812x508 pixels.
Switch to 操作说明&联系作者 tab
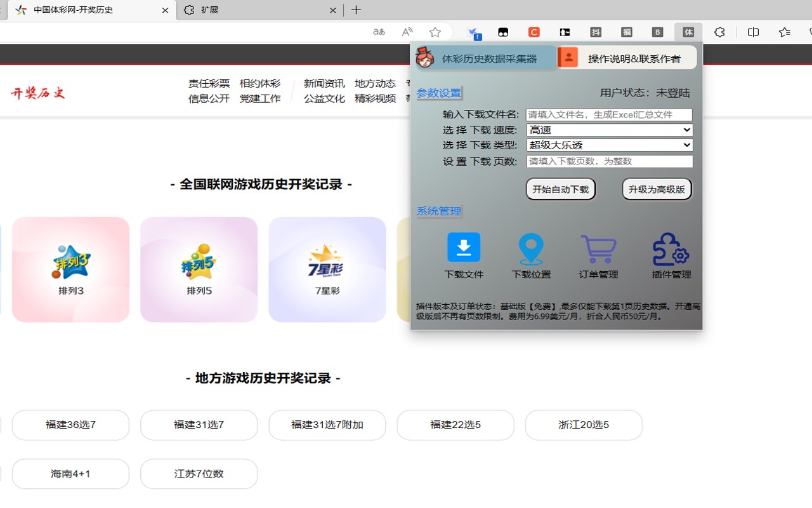627,58
